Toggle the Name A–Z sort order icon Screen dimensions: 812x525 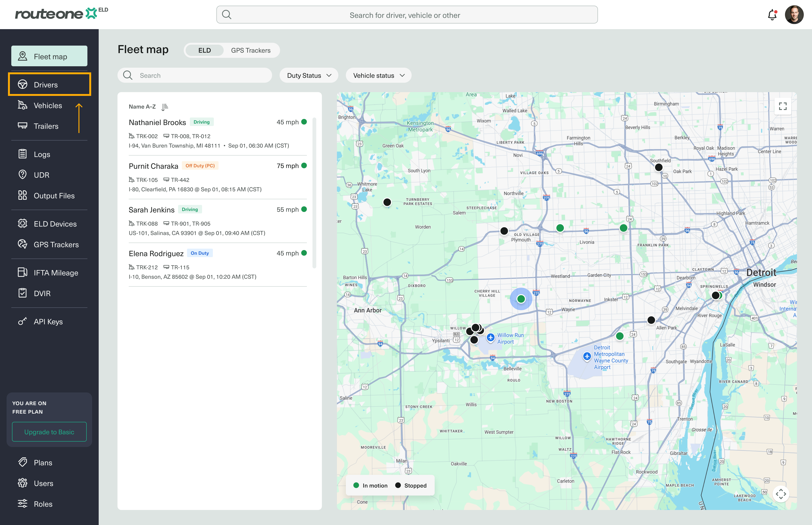coord(165,107)
